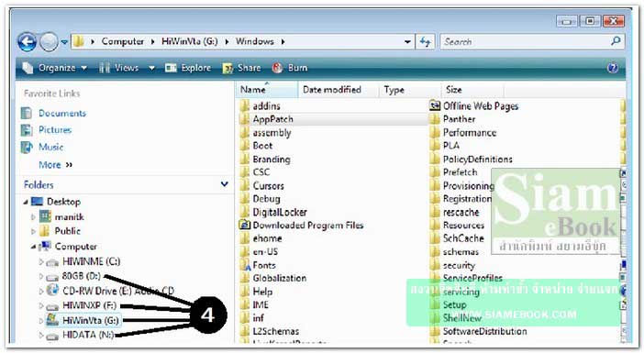Expand the Public tree node
This screenshot has height=353, width=644.
click(x=33, y=231)
